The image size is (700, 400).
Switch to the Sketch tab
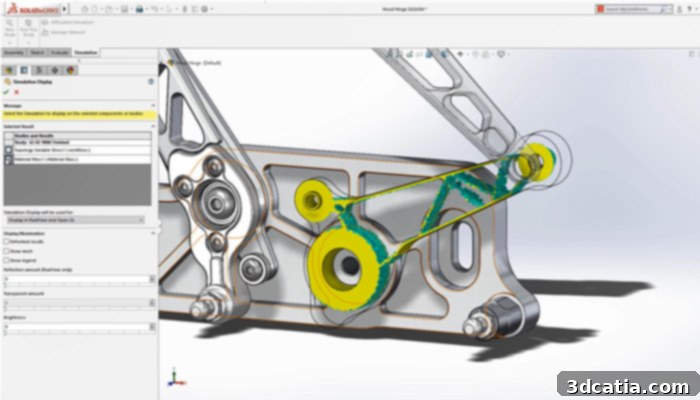coord(37,53)
